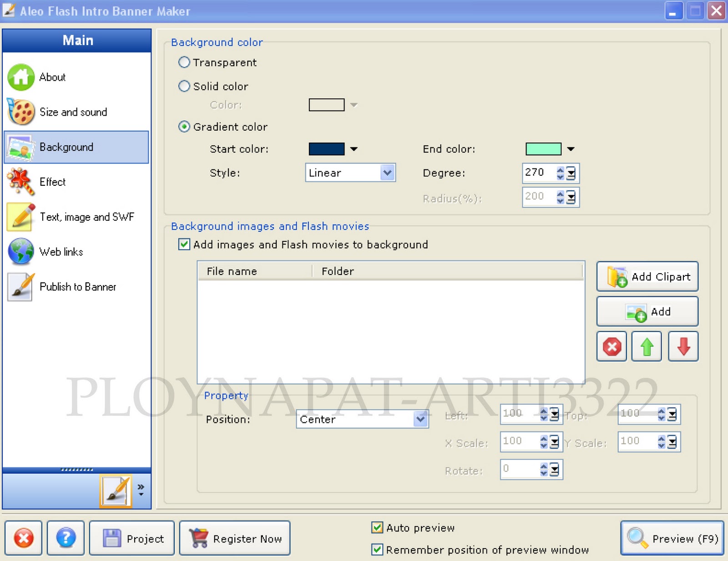The height and width of the screenshot is (561, 728).
Task: Open the Degree value popup button
Action: 571,173
